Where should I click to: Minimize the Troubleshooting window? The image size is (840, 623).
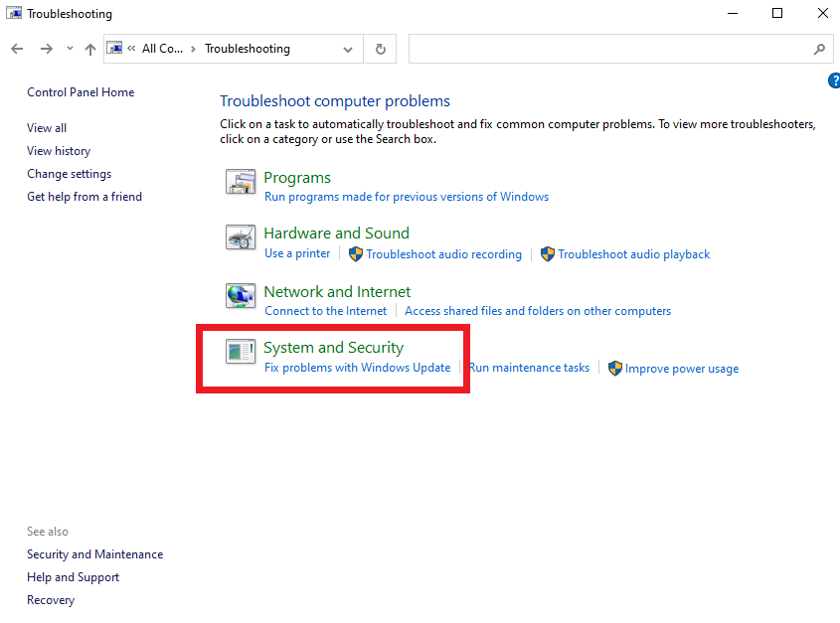pos(733,13)
